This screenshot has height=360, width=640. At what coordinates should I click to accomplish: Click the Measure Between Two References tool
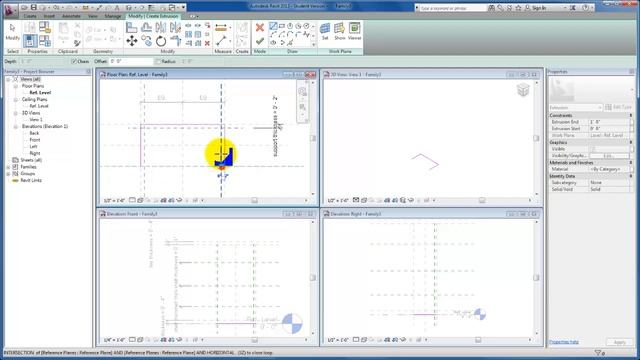[221, 41]
